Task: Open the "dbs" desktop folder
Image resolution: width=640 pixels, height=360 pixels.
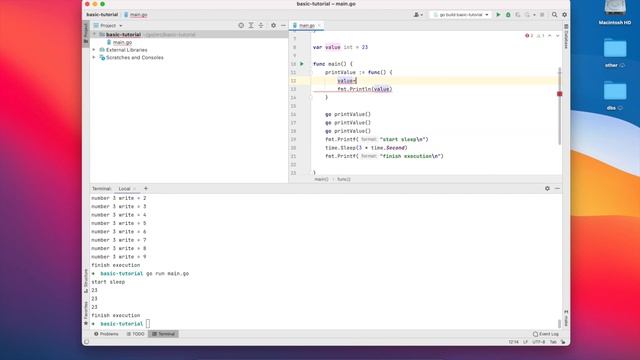Action: point(615,96)
